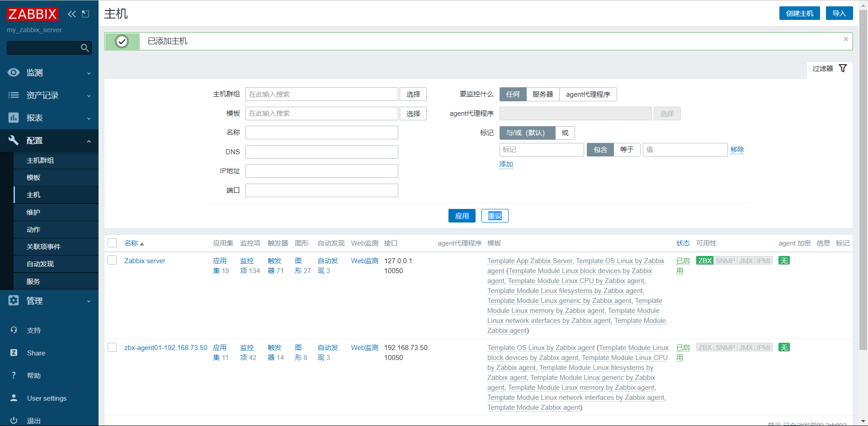Click the gear icon for 管理

[x=14, y=301]
